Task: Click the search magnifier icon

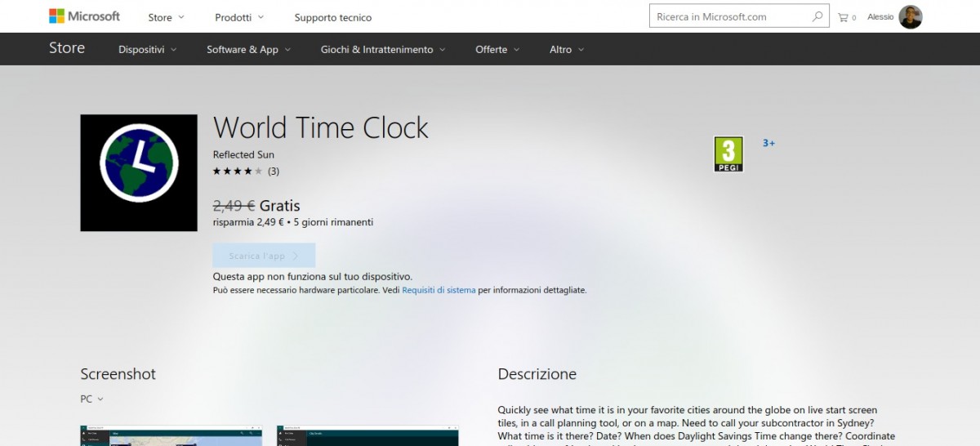Action: coord(817,16)
